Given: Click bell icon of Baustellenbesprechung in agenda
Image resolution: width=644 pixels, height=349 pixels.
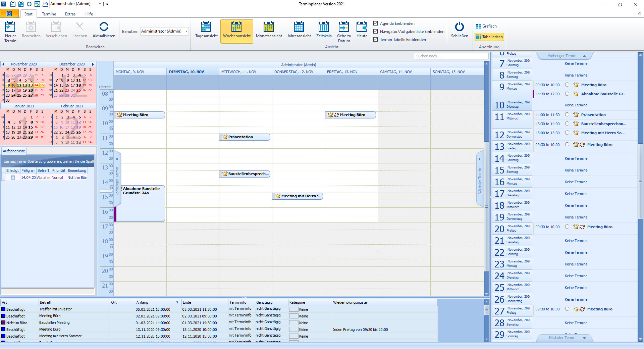Looking at the screenshot, I should (x=576, y=124).
